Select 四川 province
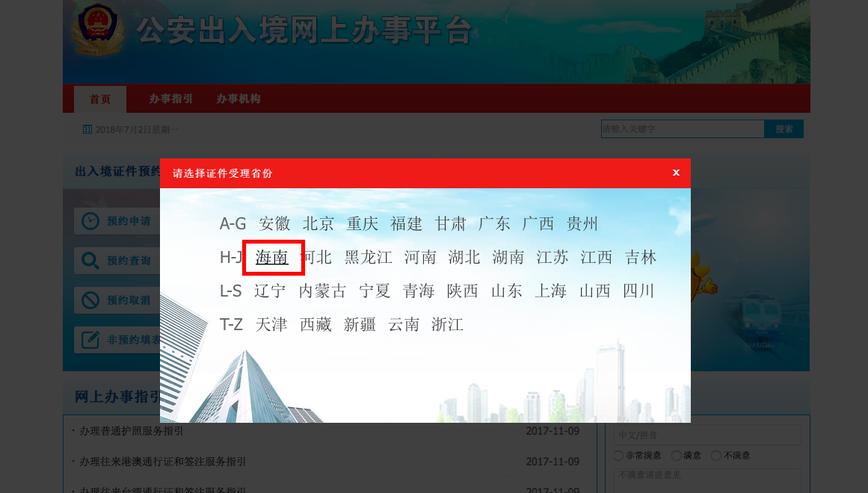The height and width of the screenshot is (493, 868). (638, 291)
